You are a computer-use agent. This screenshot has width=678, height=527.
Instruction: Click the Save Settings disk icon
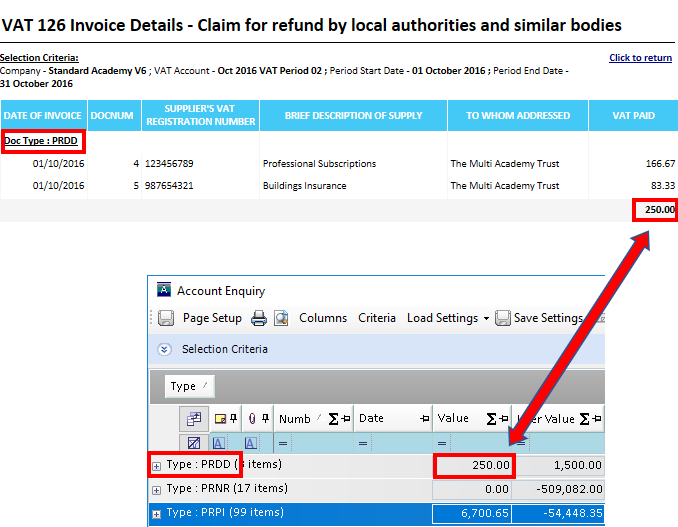503,318
